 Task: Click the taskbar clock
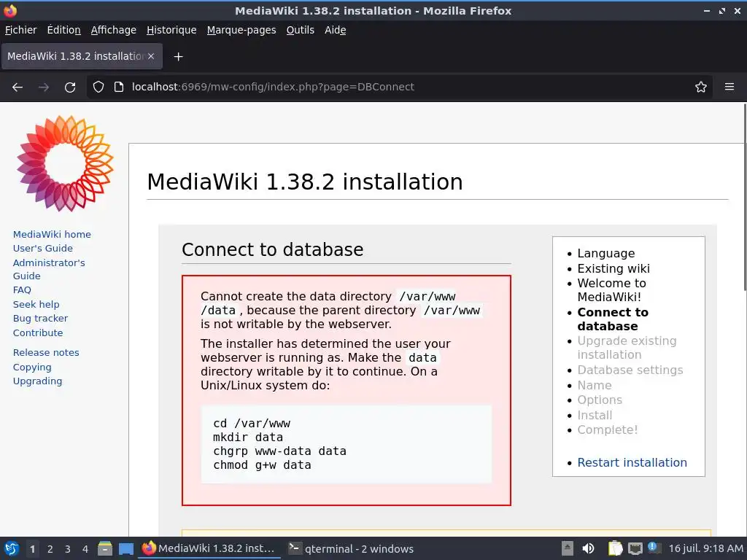[x=705, y=548]
